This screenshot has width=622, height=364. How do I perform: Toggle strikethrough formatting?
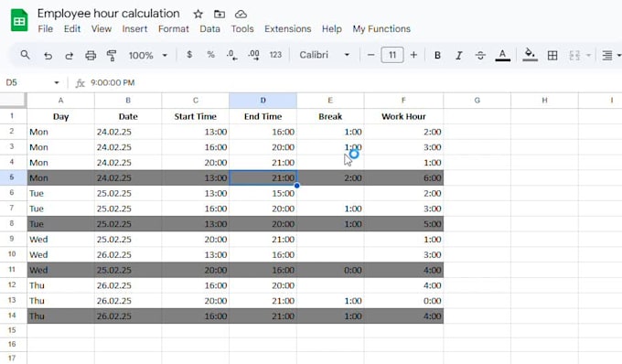[480, 55]
